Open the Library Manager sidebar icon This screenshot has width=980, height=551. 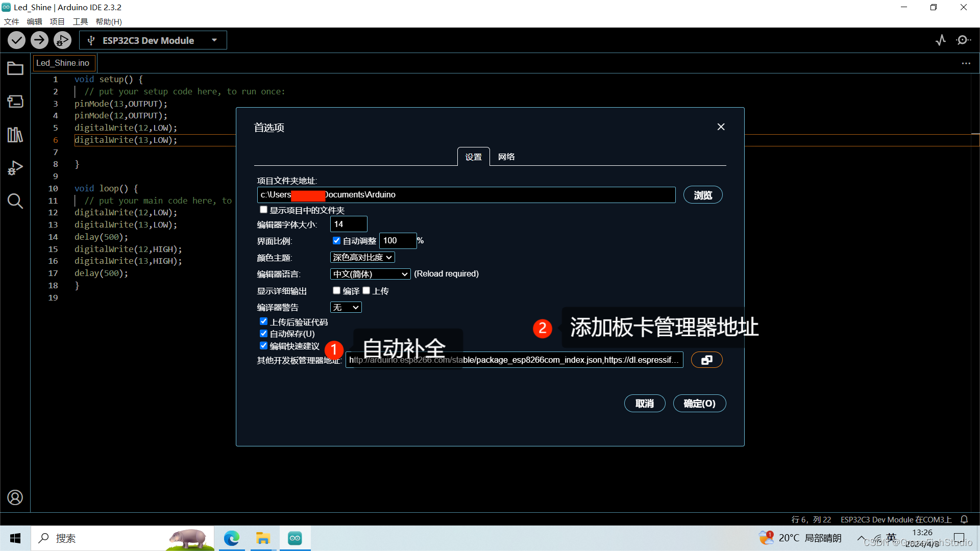click(15, 135)
